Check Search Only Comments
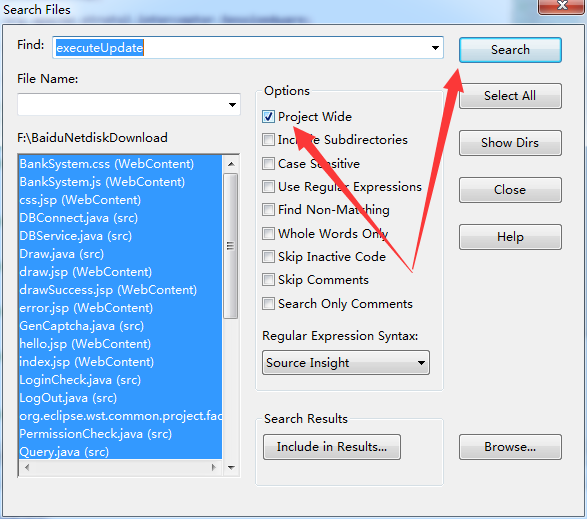The width and height of the screenshot is (587, 519). tap(268, 304)
